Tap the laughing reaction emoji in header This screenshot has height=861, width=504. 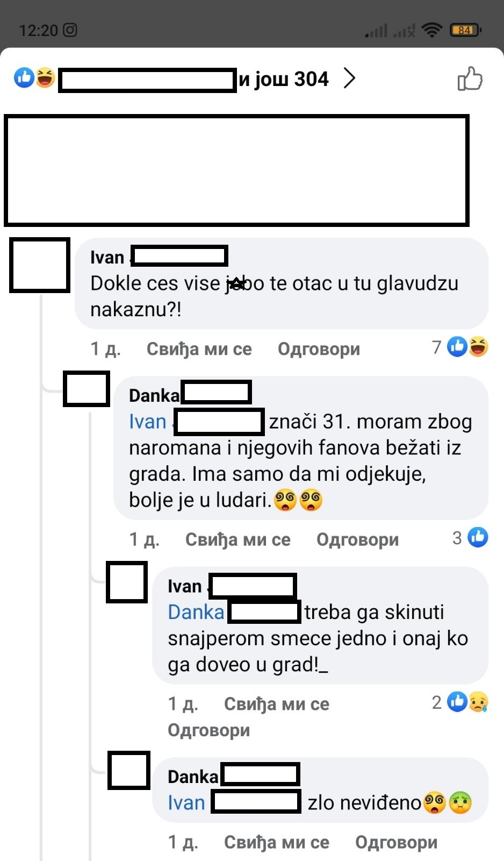[x=45, y=78]
